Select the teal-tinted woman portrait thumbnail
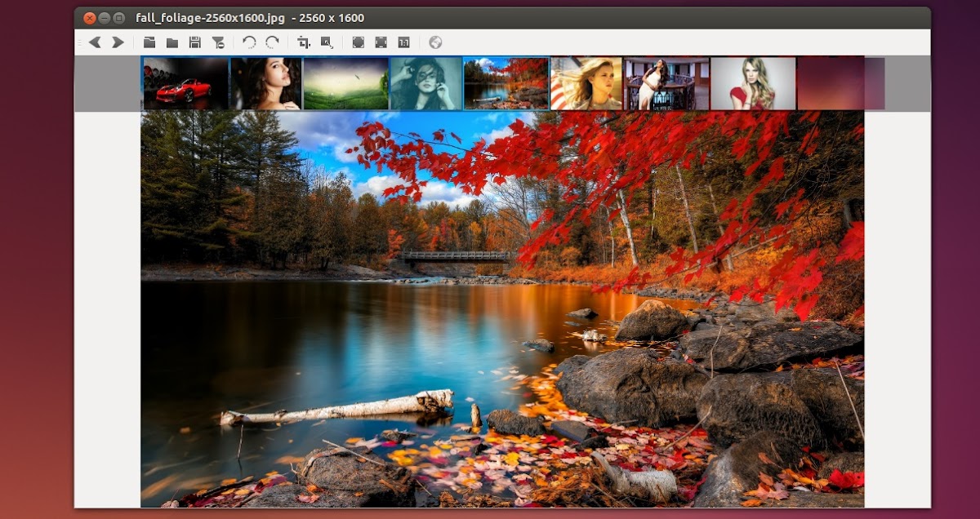 pyautogui.click(x=425, y=82)
